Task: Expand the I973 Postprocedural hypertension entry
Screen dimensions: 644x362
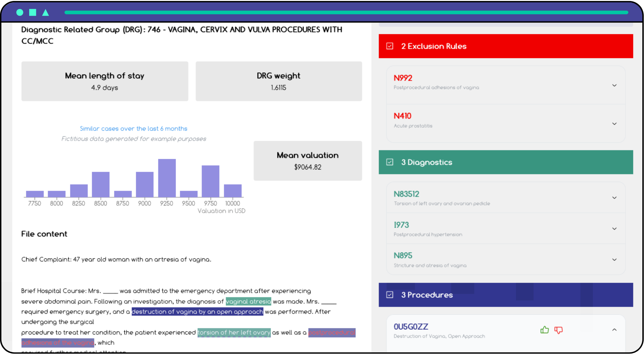Action: pos(614,229)
